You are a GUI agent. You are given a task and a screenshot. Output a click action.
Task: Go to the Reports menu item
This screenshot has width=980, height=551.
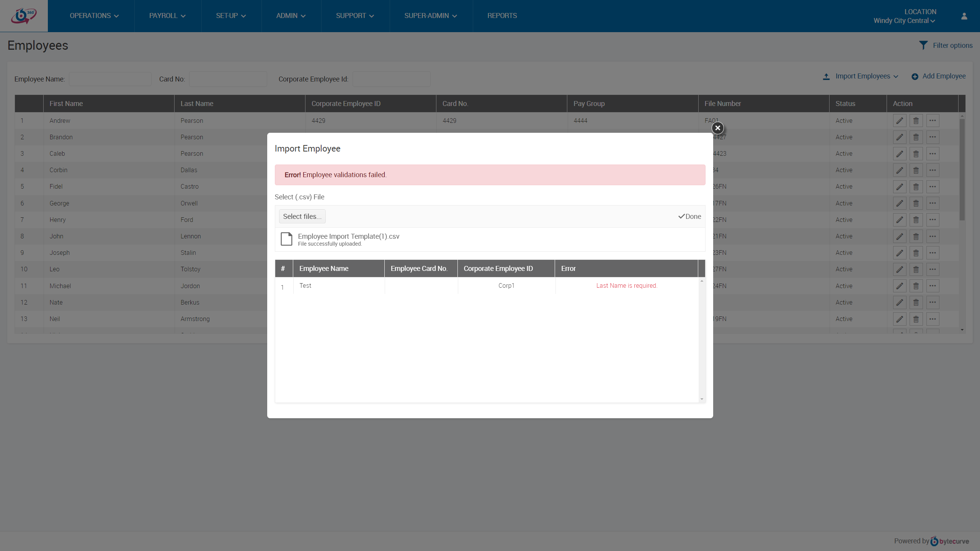(x=501, y=16)
